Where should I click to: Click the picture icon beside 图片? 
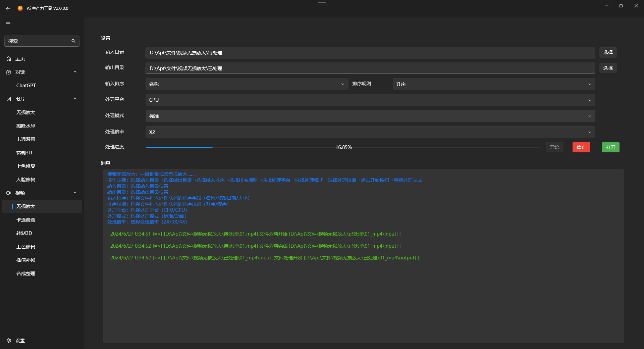click(9, 99)
